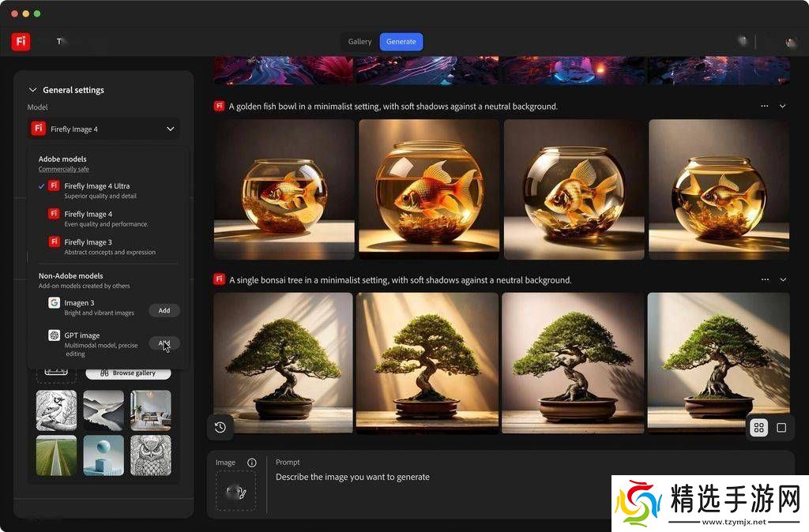Collapse the golden fish bowl results row
The image size is (809, 532).
tap(783, 106)
